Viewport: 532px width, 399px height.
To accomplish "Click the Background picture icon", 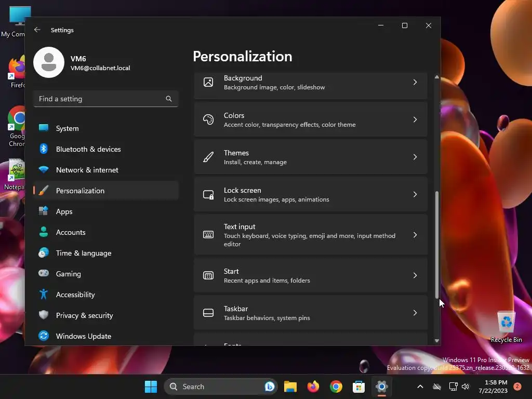I will (208, 82).
